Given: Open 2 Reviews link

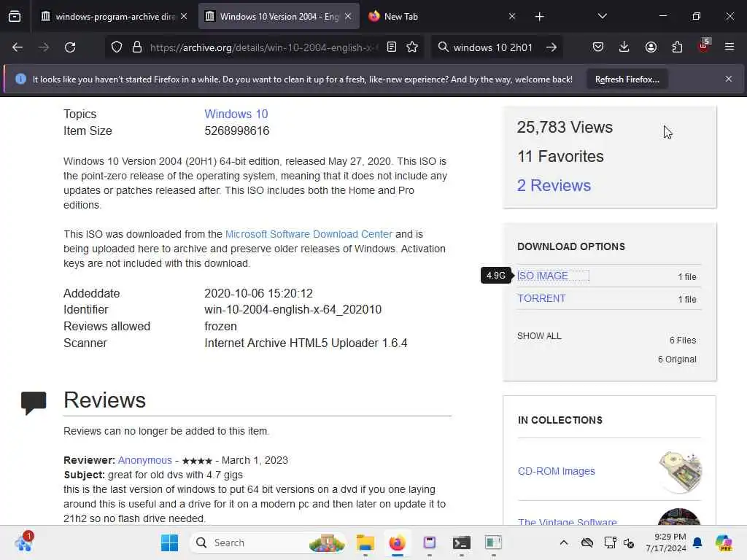Looking at the screenshot, I should coord(554,185).
